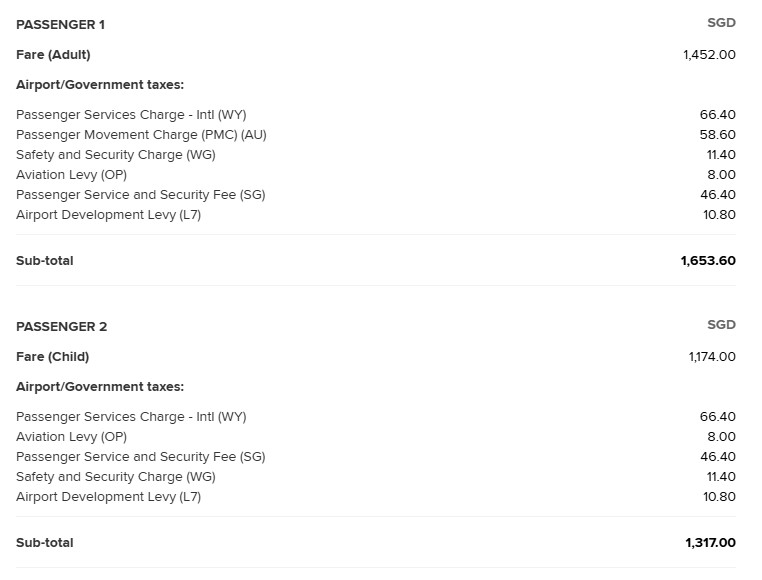Click the 58.60 charge amount
The height and width of the screenshot is (580, 762).
[717, 135]
